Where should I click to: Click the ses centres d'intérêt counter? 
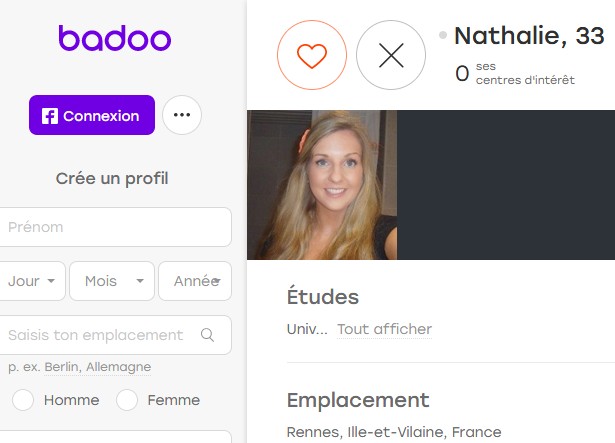click(515, 73)
